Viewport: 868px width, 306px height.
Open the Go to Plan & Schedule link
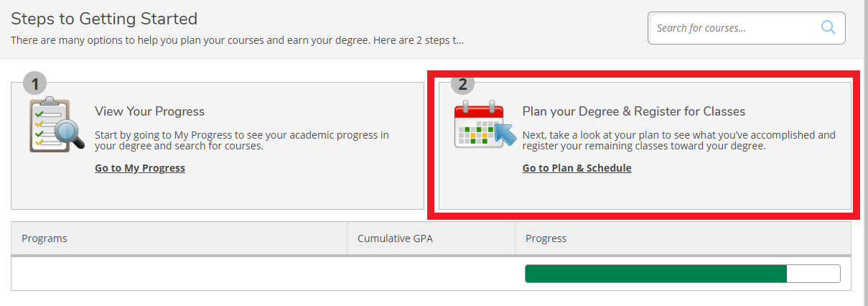pyautogui.click(x=577, y=168)
